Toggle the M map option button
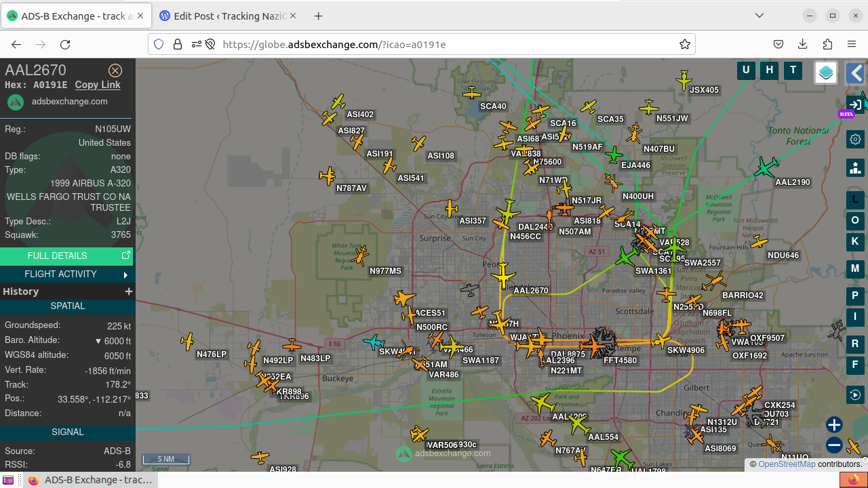The image size is (868, 488). pyautogui.click(x=855, y=268)
